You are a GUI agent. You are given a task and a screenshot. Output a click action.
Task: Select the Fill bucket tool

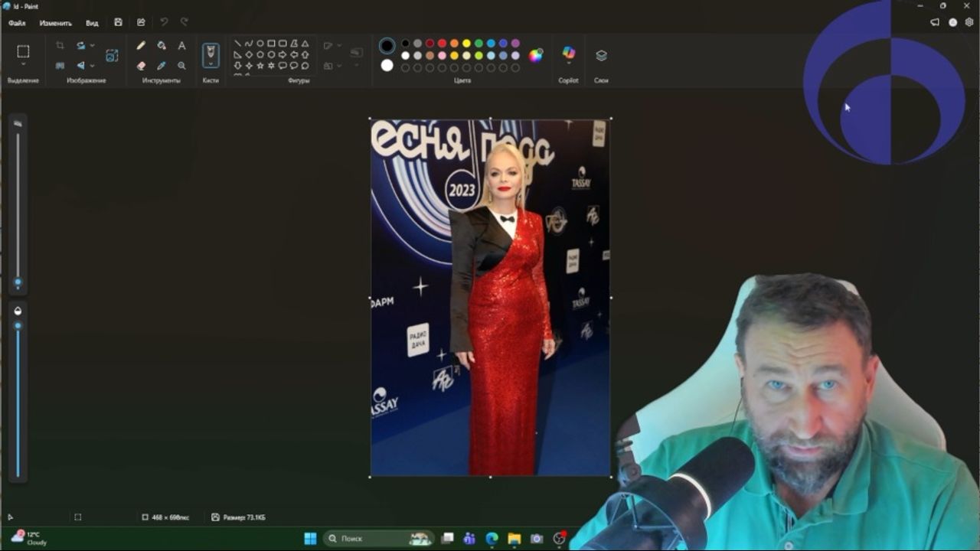point(162,46)
